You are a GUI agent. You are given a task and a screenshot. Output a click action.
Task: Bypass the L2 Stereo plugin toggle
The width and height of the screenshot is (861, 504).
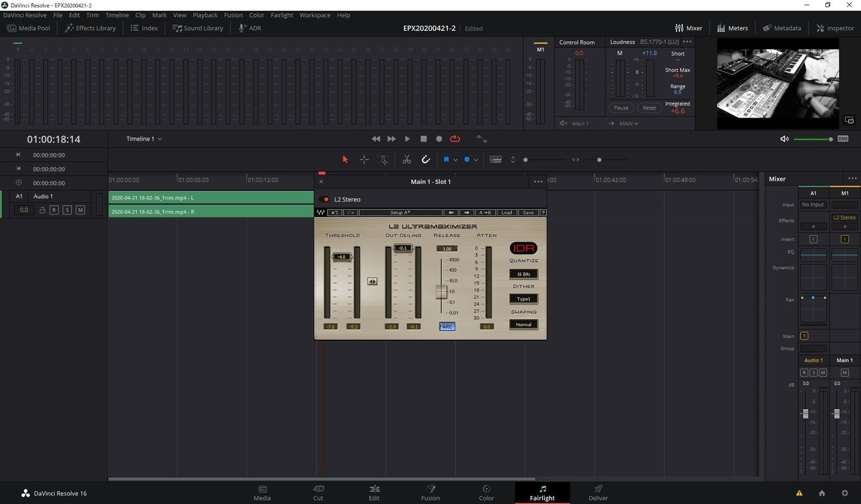pos(326,200)
